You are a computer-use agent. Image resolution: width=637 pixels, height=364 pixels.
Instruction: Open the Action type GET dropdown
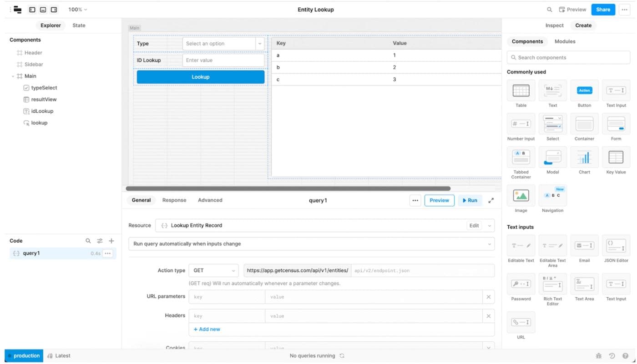[213, 270]
